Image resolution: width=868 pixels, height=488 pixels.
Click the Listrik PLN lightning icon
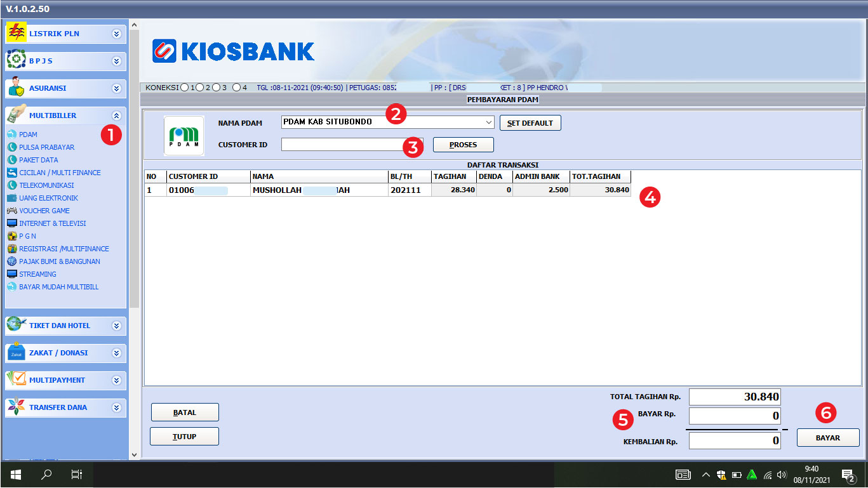(x=16, y=32)
